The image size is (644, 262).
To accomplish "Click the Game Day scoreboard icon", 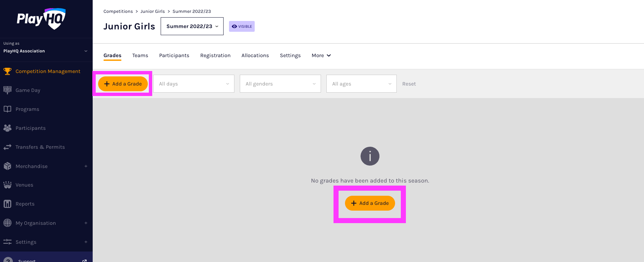I will pos(7,90).
